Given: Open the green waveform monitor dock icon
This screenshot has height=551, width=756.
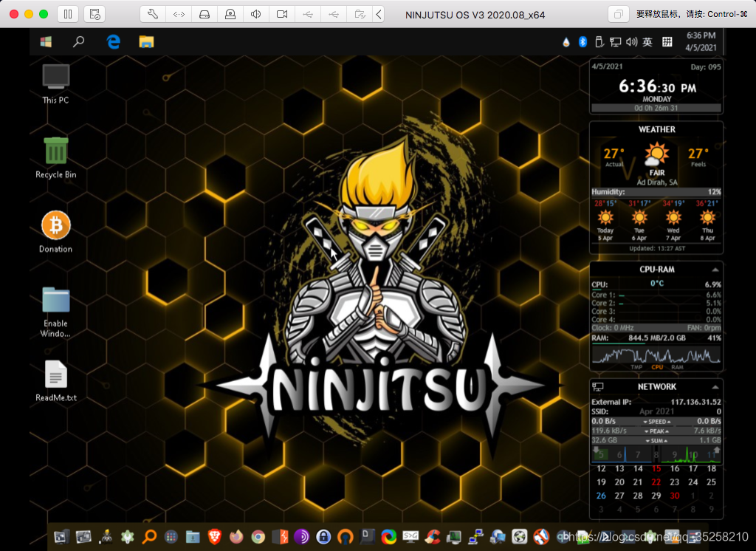Looking at the screenshot, I should click(454, 536).
